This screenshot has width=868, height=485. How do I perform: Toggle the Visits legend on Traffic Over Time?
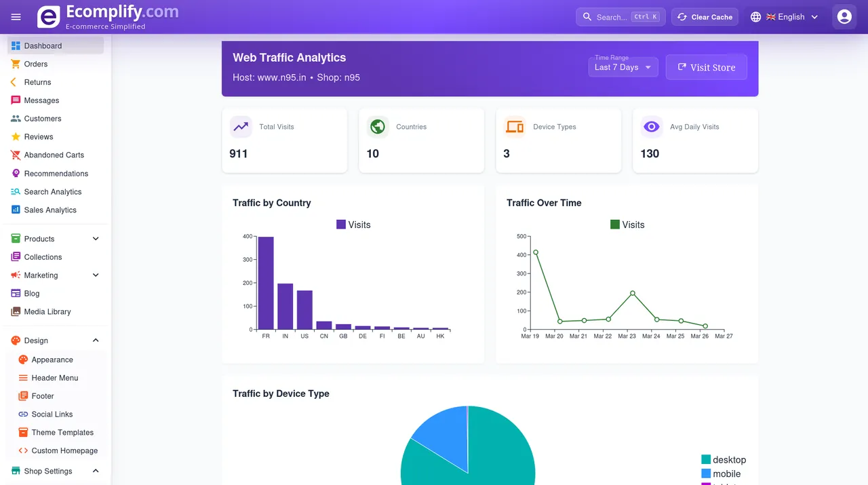pyautogui.click(x=627, y=224)
